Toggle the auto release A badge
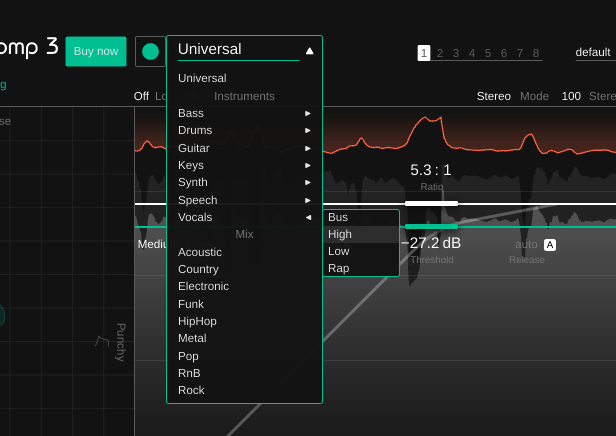616x436 pixels. click(550, 244)
